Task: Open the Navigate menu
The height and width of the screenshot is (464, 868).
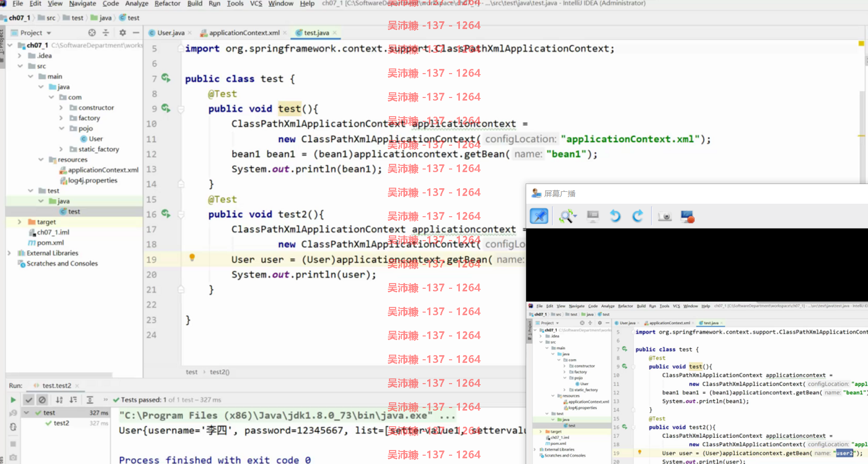Action: pyautogui.click(x=82, y=4)
